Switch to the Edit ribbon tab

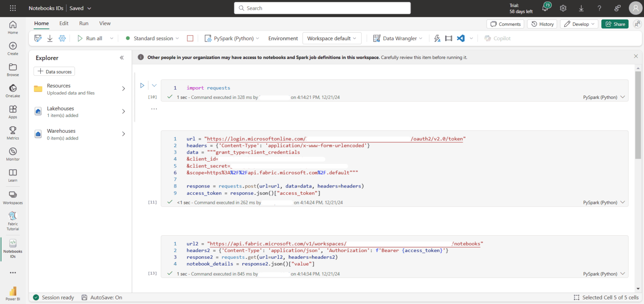point(64,23)
